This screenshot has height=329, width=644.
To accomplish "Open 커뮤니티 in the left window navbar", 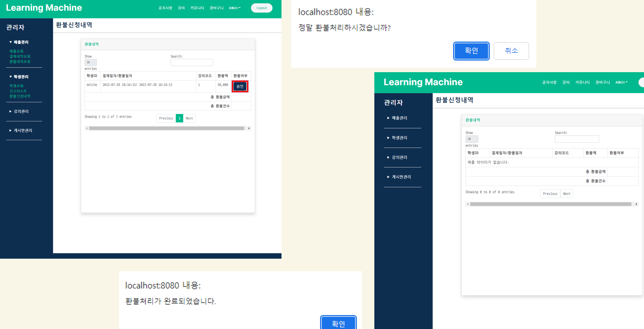I will (x=197, y=8).
